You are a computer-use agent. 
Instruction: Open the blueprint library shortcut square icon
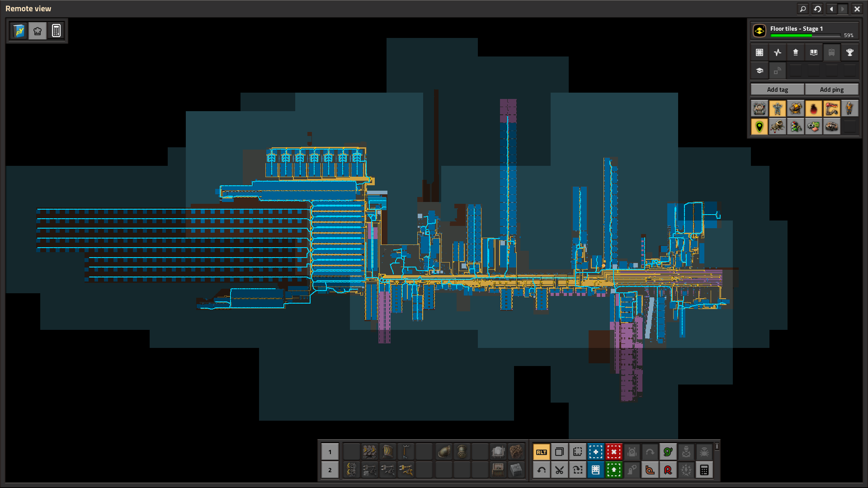pos(759,52)
